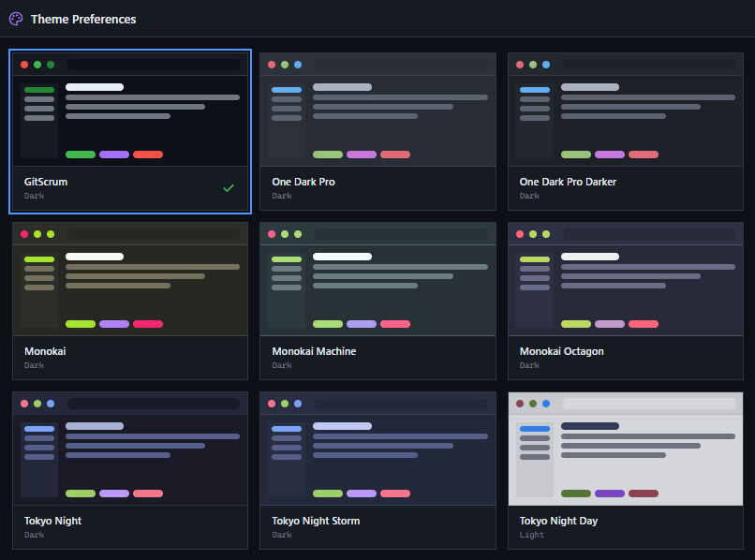Viewport: 755px width, 560px height.
Task: Click the green checkmark on GitScrum theme
Action: [x=229, y=187]
